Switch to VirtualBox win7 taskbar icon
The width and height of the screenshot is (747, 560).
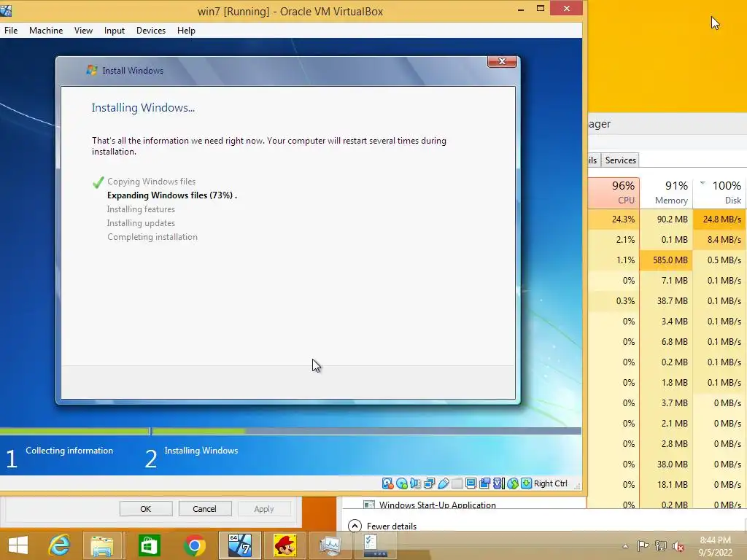pos(239,545)
